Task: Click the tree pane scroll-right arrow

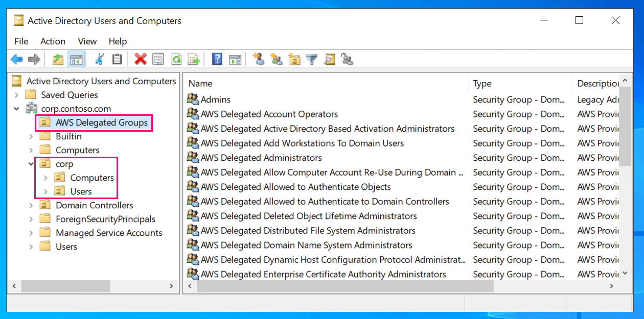Action: point(171,286)
